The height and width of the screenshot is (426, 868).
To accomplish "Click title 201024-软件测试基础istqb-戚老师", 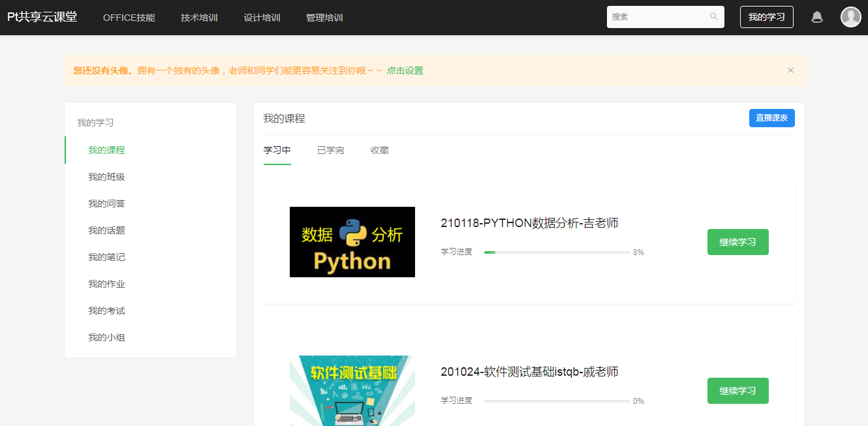I will click(529, 372).
